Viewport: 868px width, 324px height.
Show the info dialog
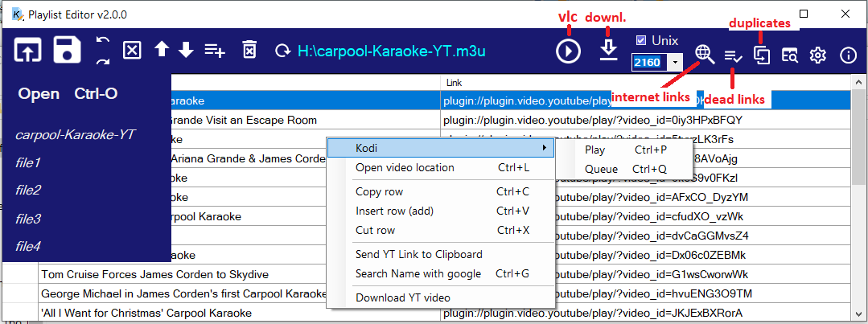click(848, 55)
